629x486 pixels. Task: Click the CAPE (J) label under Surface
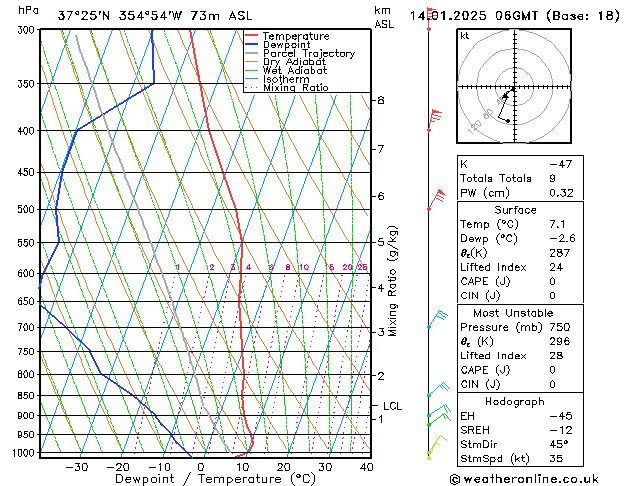[x=485, y=281]
